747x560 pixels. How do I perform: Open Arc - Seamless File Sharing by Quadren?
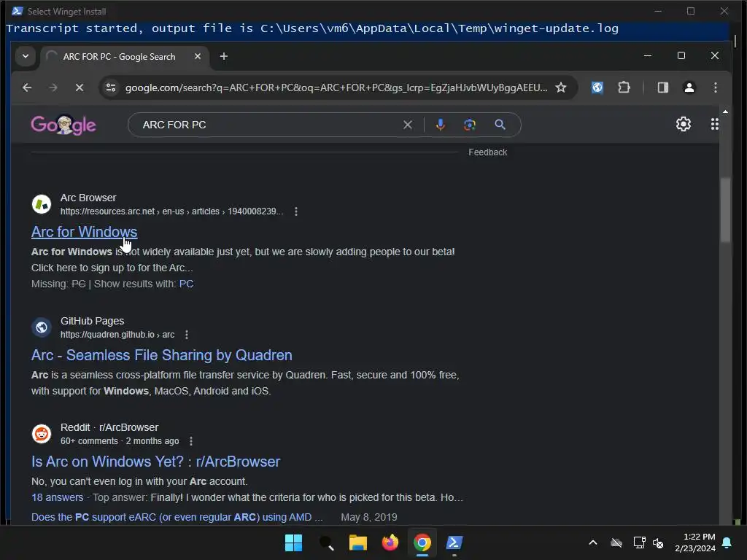(x=161, y=355)
